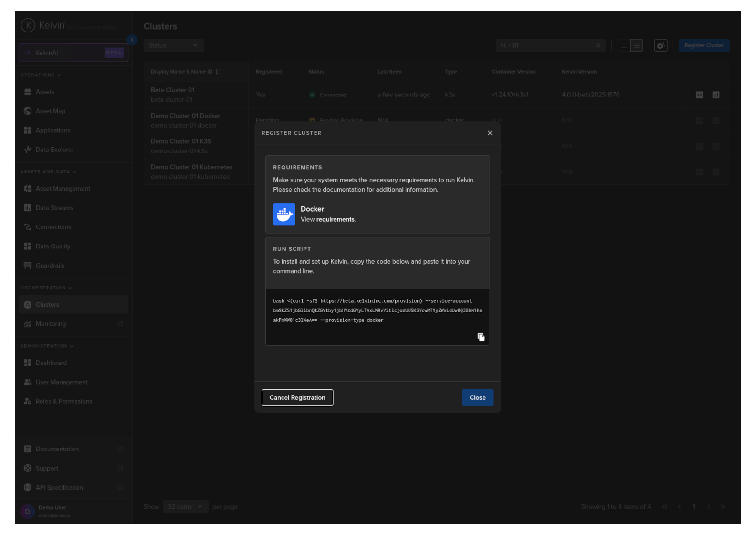The image size is (756, 535).
Task: Click Cancel Registration button
Action: pyautogui.click(x=297, y=397)
